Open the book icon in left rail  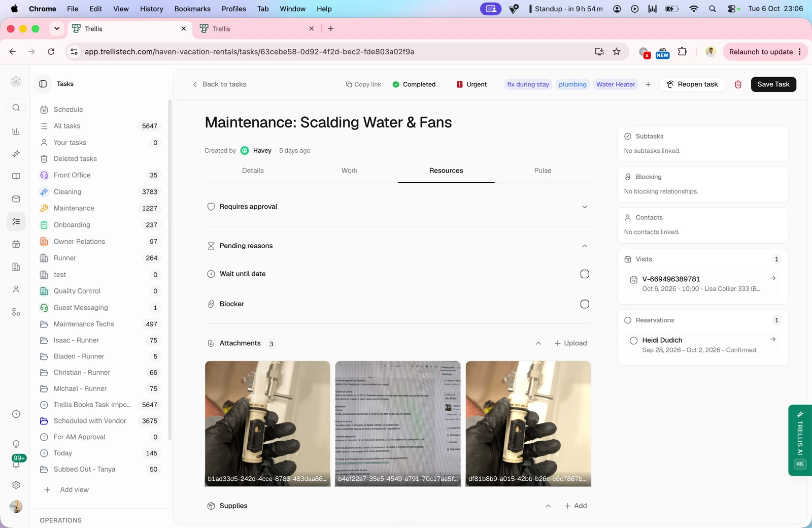[x=16, y=176]
